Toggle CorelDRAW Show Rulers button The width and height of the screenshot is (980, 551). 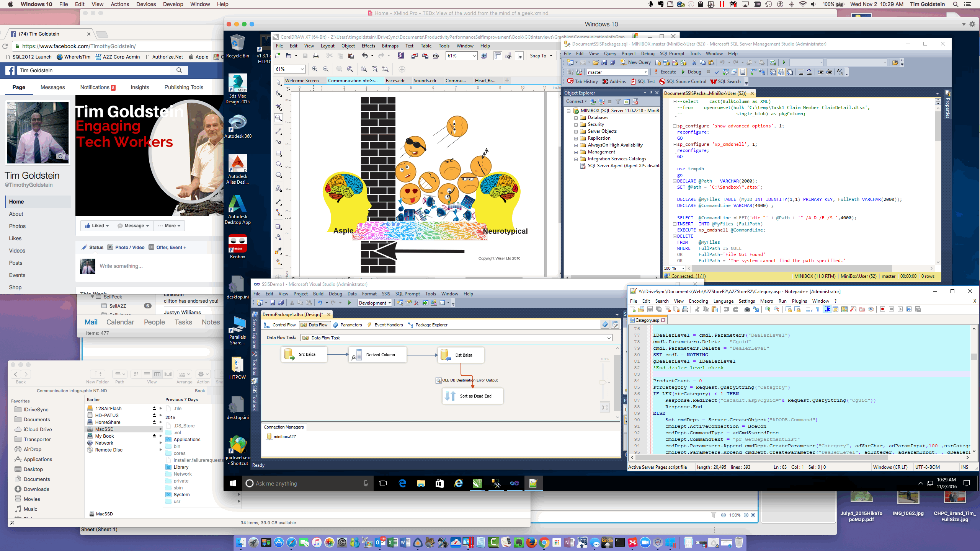[498, 56]
